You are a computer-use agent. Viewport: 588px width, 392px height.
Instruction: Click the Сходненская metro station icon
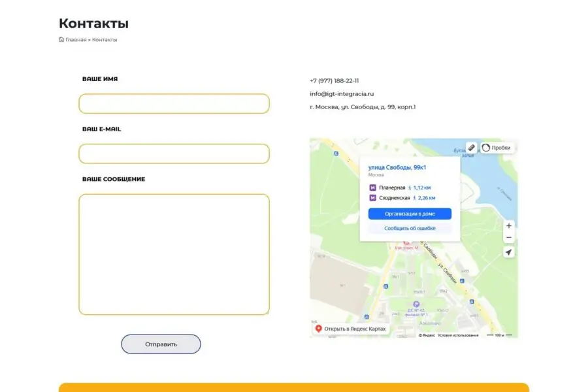coord(372,197)
